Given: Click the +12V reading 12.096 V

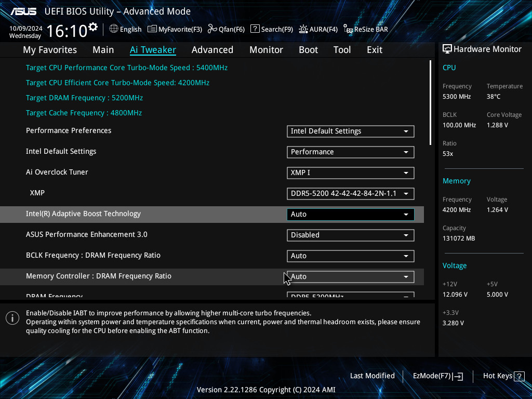Looking at the screenshot, I should tap(455, 295).
